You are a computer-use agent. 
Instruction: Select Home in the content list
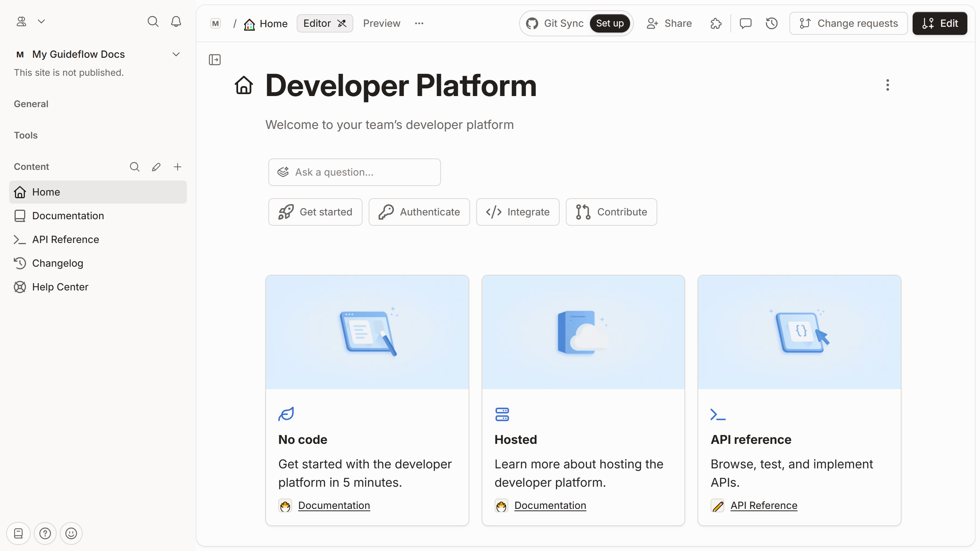point(98,192)
